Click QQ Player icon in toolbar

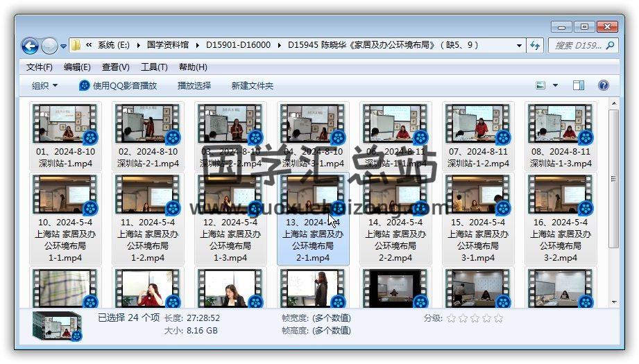[x=85, y=85]
